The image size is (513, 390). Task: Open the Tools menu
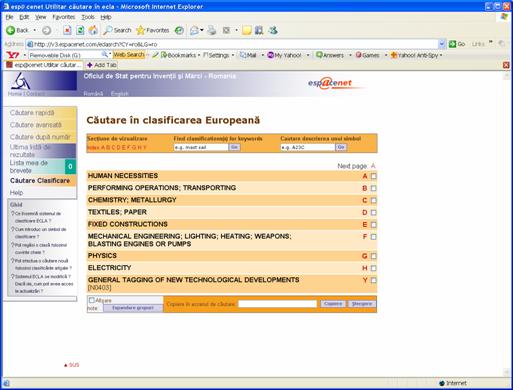(88, 17)
